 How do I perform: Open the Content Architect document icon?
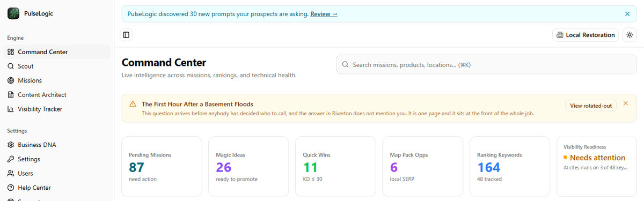pyautogui.click(x=11, y=95)
